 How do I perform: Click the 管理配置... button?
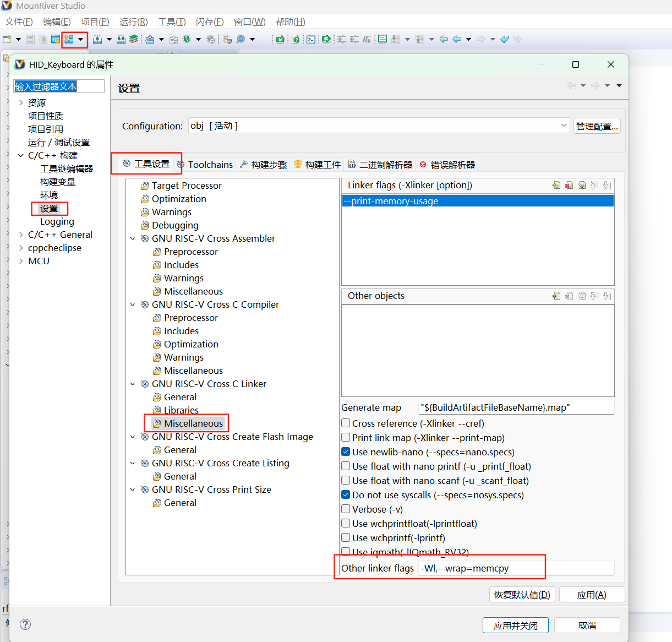coord(597,126)
